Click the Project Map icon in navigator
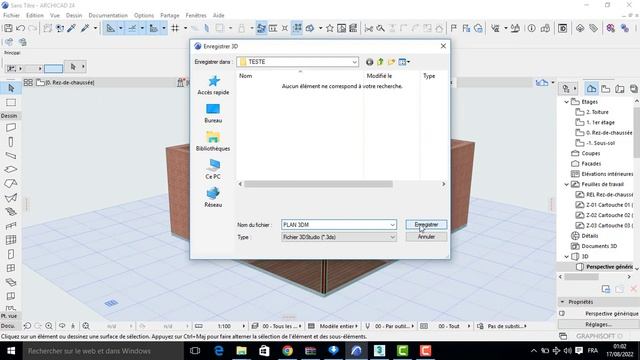 (x=591, y=89)
